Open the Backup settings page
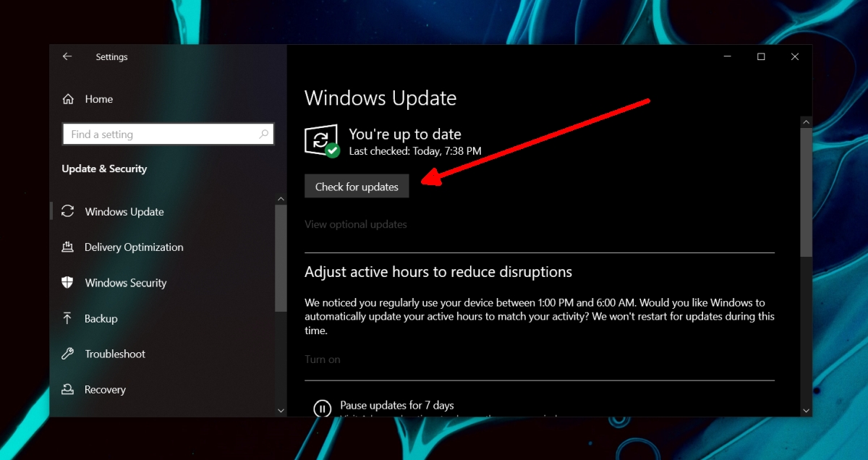 (101, 318)
